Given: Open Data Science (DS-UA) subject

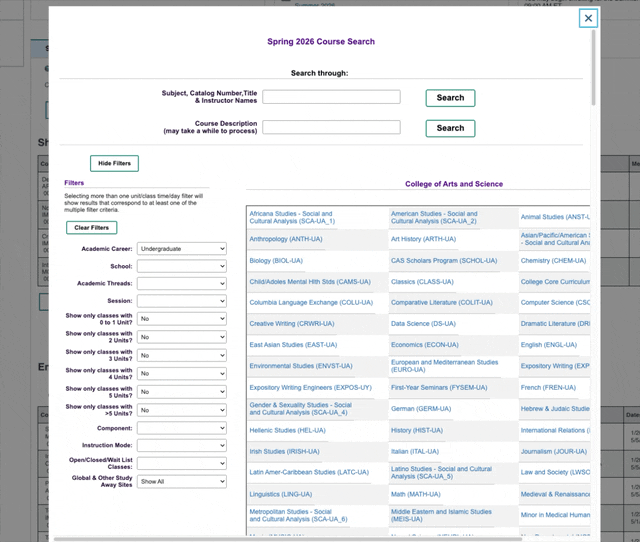Looking at the screenshot, I should [423, 324].
